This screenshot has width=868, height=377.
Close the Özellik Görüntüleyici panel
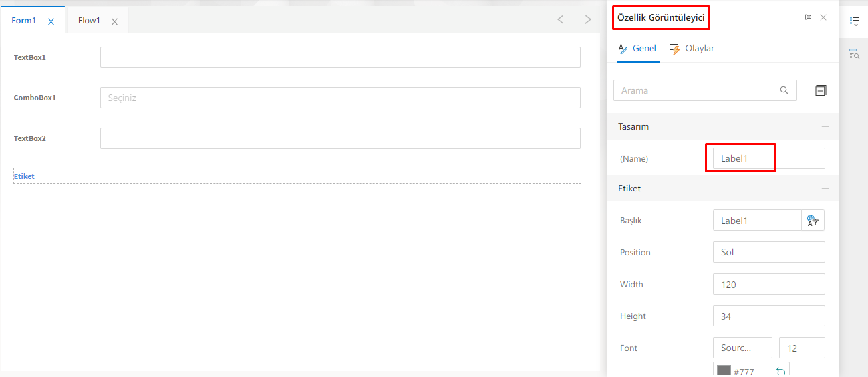click(823, 17)
